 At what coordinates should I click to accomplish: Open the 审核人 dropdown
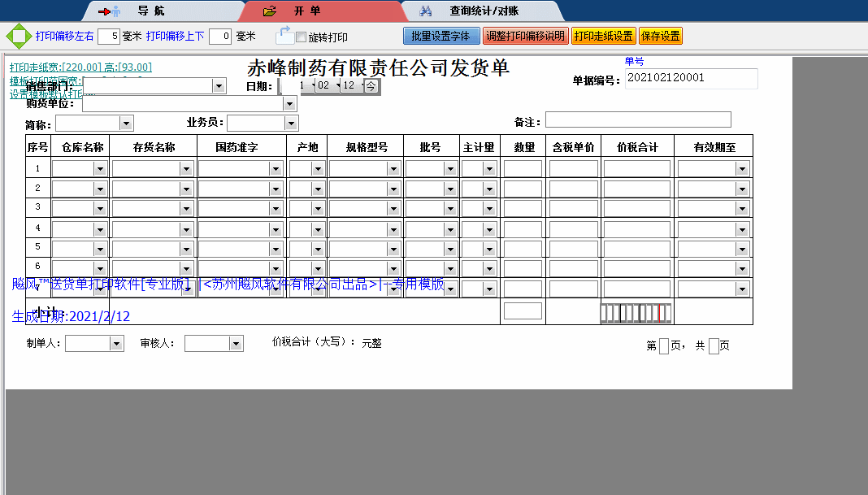coord(237,343)
